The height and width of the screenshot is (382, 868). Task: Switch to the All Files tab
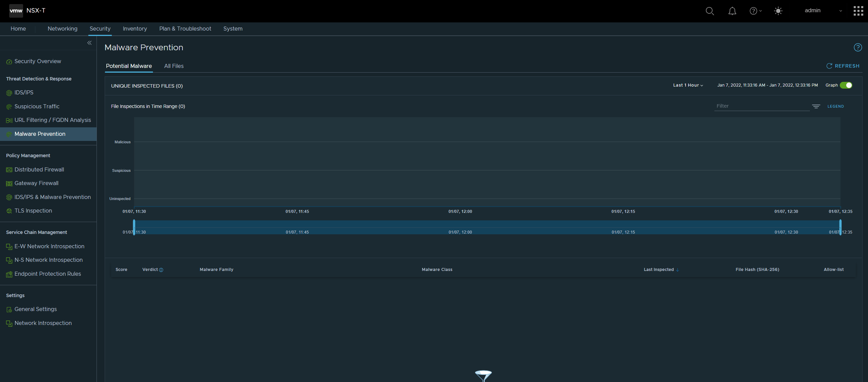[174, 66]
